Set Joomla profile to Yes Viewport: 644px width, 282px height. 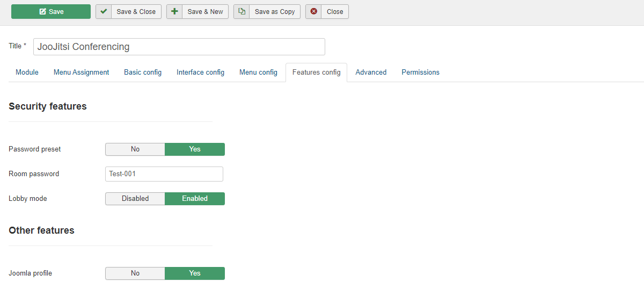click(x=195, y=273)
